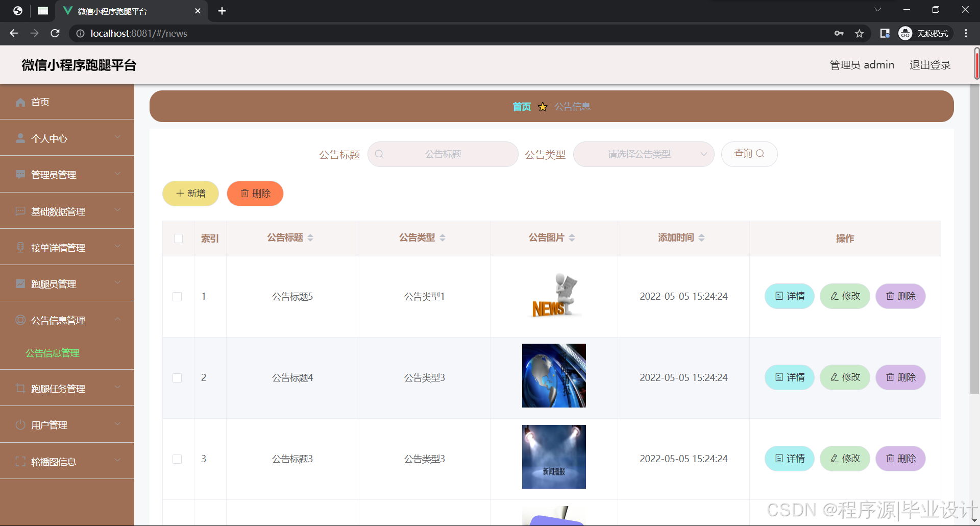Click the orange 删除 batch button
Viewport: 980px width, 526px height.
coord(255,194)
